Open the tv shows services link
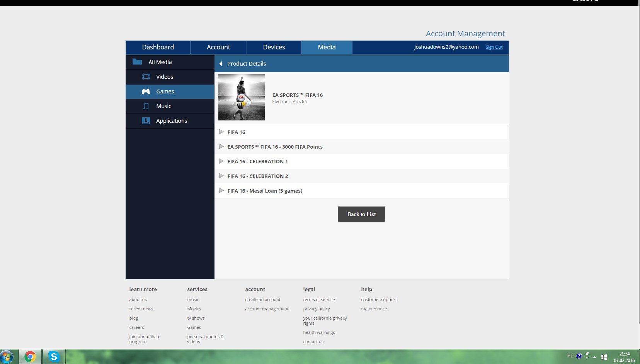Screen dimensions: 640x364 196,318
